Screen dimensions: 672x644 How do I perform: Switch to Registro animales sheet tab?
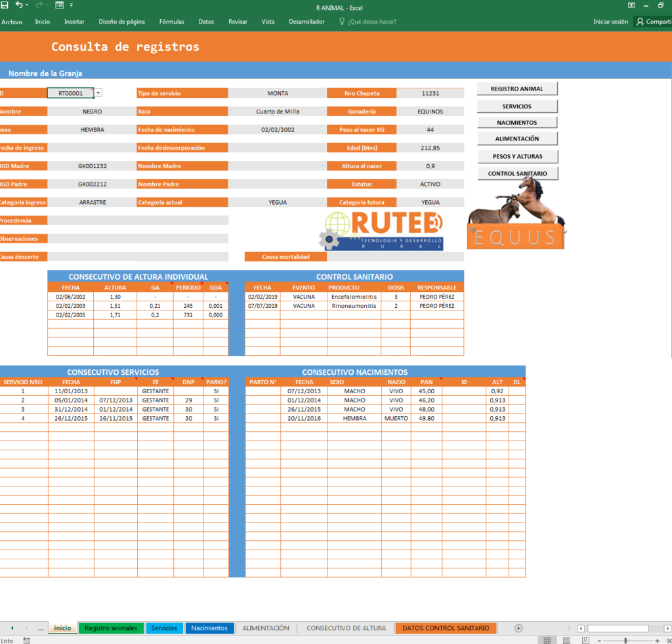[x=111, y=628]
